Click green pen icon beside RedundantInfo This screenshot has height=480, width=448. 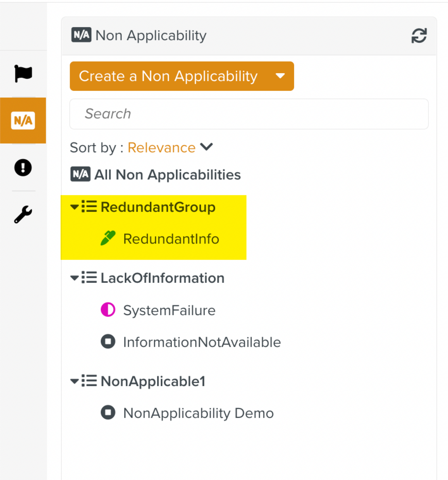click(108, 238)
